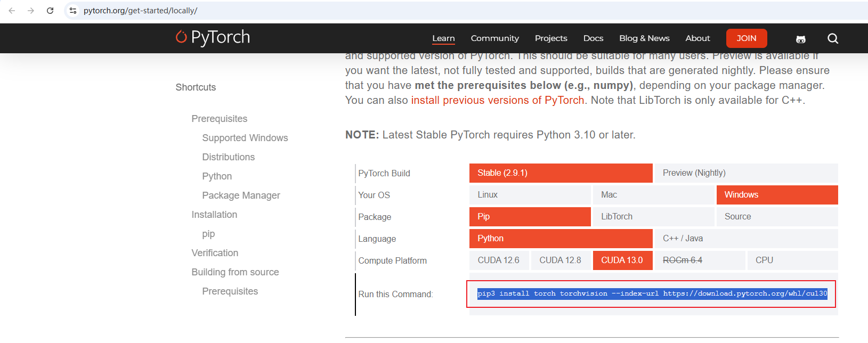Click the address bar URL
868x343 pixels.
pyautogui.click(x=141, y=11)
